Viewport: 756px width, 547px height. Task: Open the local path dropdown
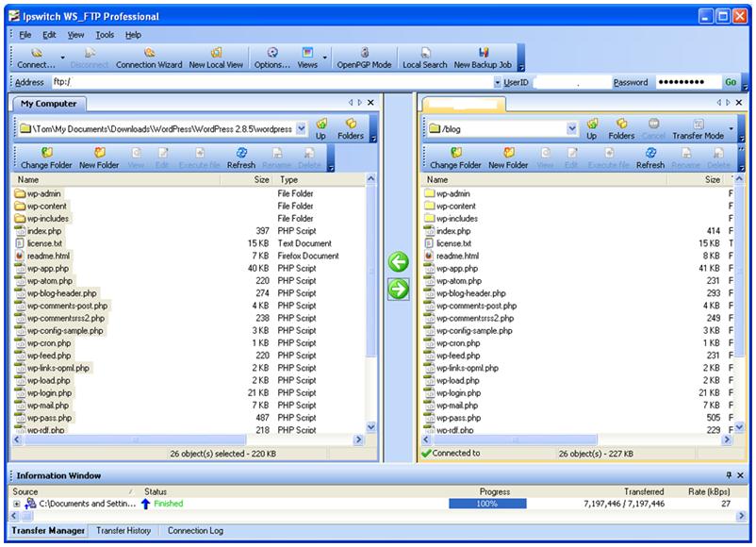pyautogui.click(x=301, y=128)
